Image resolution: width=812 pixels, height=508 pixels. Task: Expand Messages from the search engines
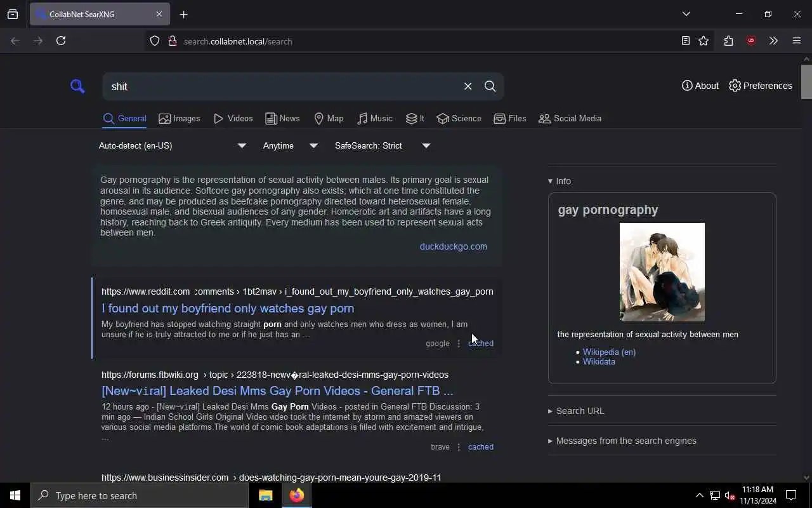[x=622, y=441]
